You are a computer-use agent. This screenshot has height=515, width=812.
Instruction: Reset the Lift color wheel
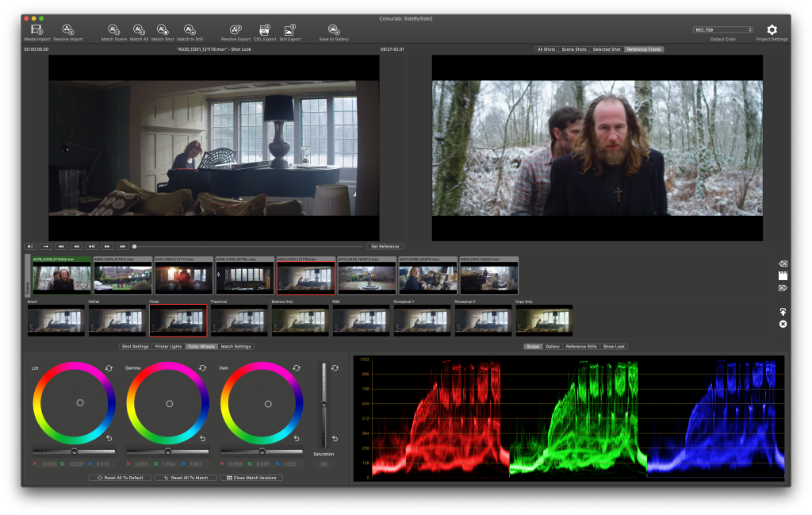pos(109,368)
